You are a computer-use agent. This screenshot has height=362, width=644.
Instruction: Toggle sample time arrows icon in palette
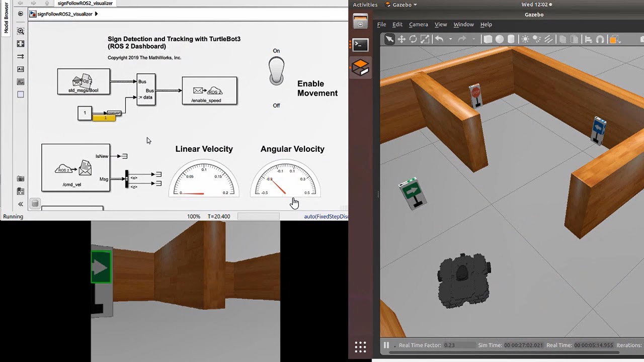[21, 56]
